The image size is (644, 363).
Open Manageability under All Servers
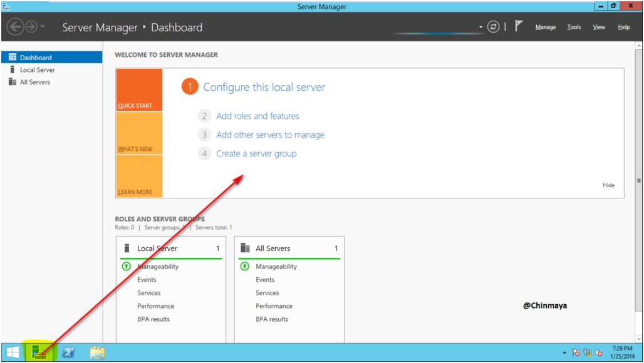(276, 267)
